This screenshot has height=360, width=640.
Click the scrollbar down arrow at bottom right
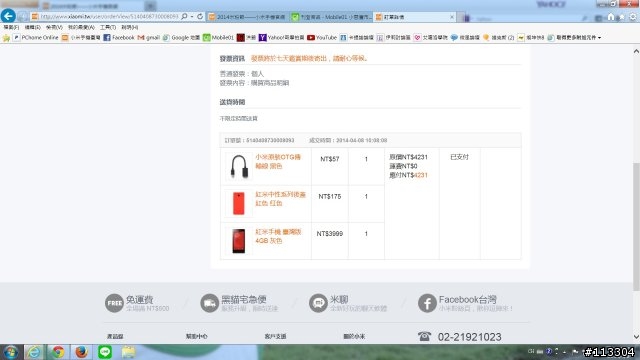click(636, 338)
